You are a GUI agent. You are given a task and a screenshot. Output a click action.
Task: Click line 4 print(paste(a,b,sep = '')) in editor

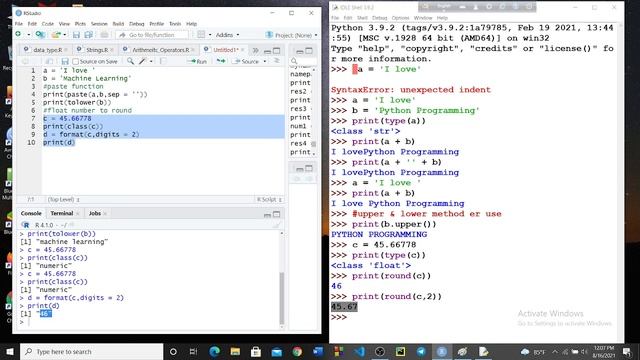pos(95,94)
